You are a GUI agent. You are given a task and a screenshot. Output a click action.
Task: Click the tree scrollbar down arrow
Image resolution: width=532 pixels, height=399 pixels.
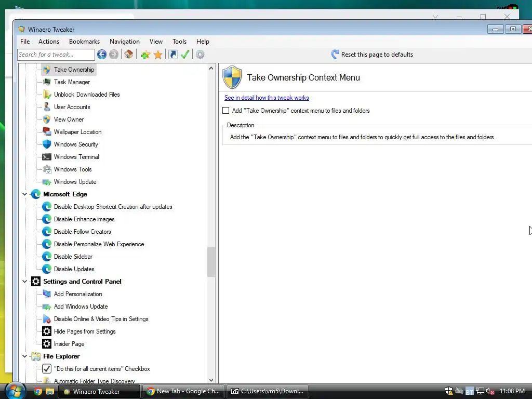211,380
